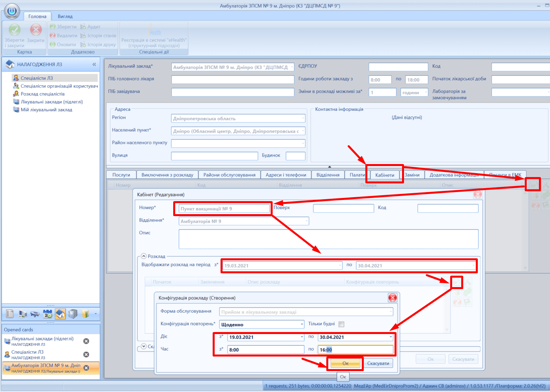Close the 'Спеціалісти ЛЗ' opened card
The width and height of the screenshot is (550, 392).
tap(86, 355)
